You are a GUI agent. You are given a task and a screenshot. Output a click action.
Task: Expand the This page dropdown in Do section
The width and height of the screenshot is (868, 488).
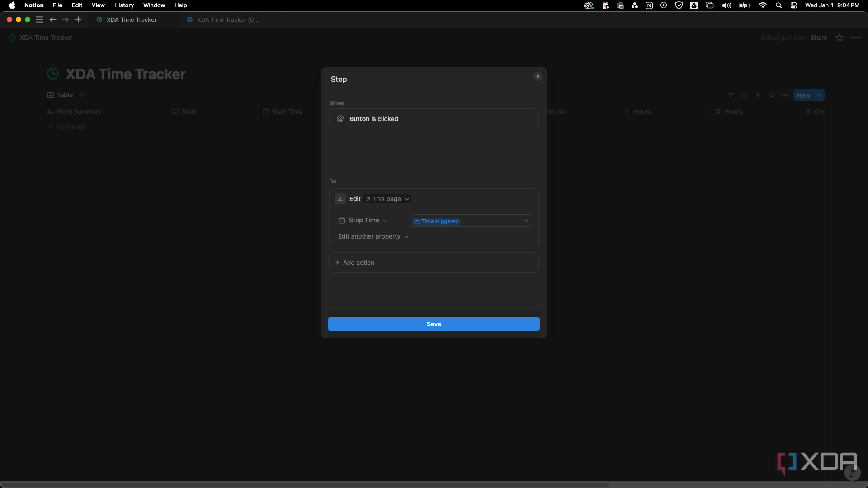coord(387,198)
